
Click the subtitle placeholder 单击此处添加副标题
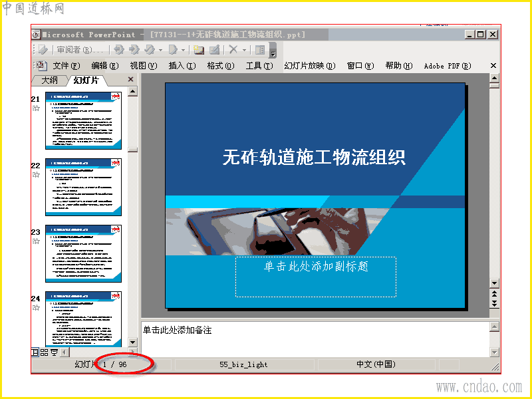[x=315, y=277]
